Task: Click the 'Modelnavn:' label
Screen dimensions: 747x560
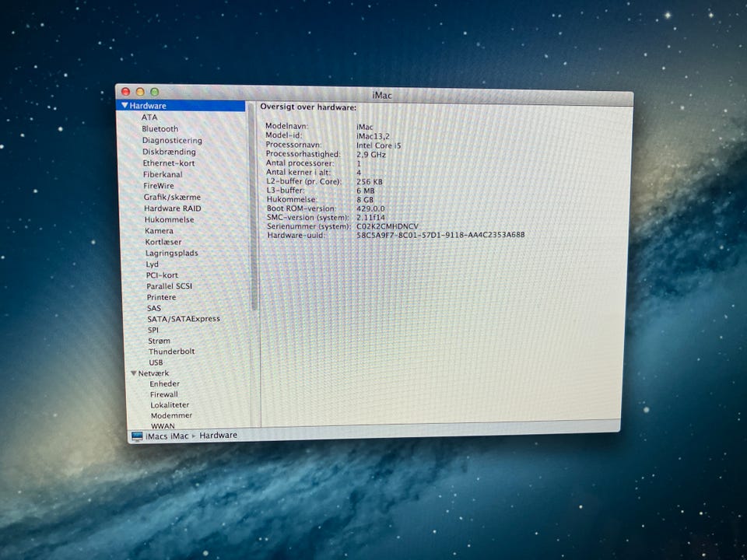Action: (287, 127)
